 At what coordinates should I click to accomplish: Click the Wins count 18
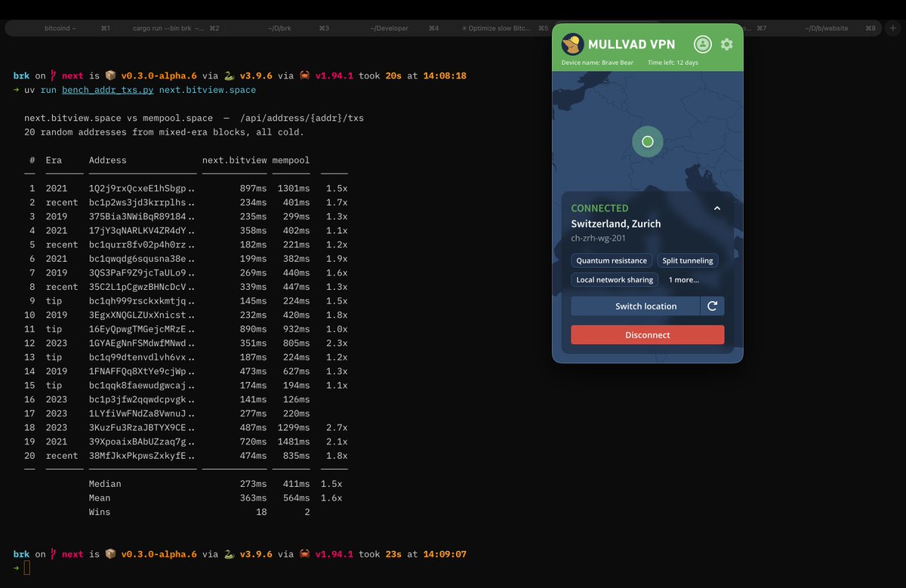[261, 513]
